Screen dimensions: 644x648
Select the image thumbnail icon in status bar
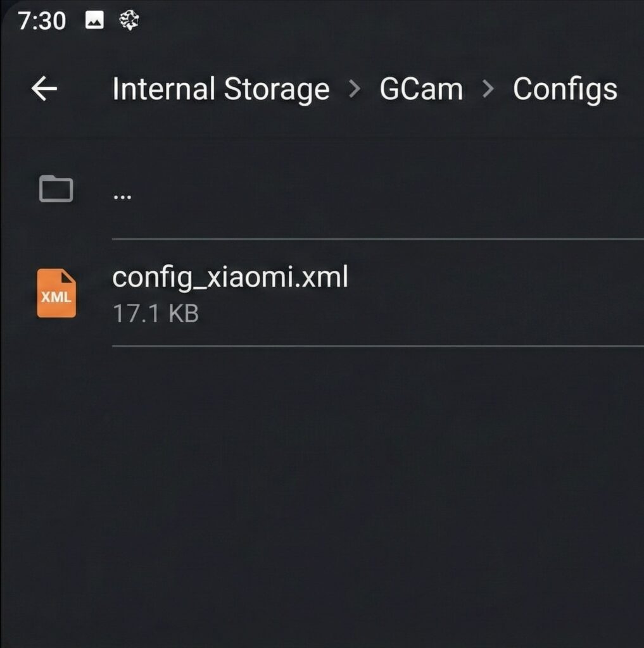point(94,21)
